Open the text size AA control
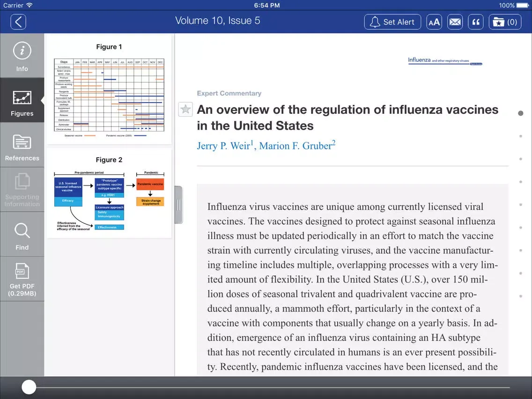Screen dimensions: 532x399 point(434,22)
